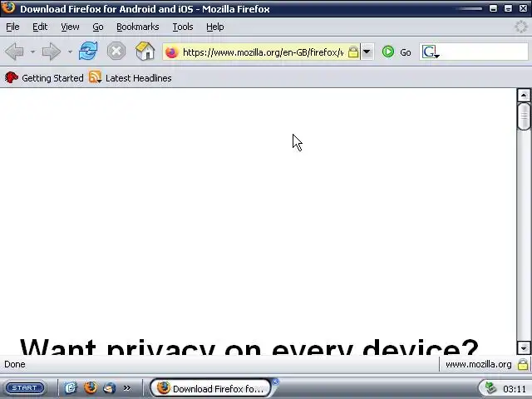Open the Back history dropdown arrow
This screenshot has width=532, height=399.
pyautogui.click(x=32, y=52)
